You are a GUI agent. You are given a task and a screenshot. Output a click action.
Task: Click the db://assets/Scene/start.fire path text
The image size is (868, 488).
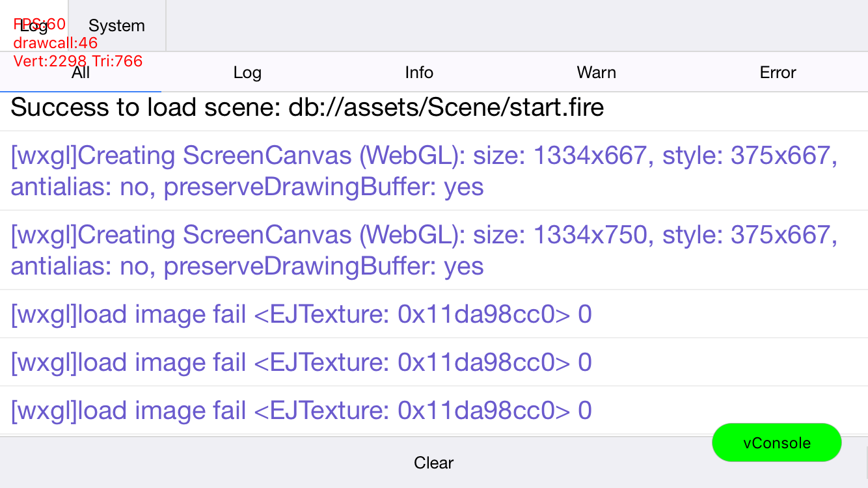coord(446,107)
